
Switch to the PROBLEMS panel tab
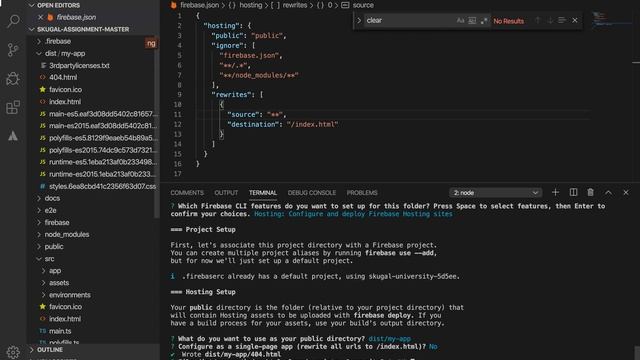pyautogui.click(x=362, y=193)
